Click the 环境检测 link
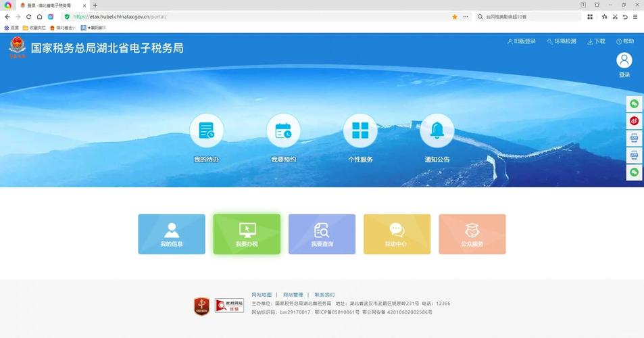Screen dimensions: 644x338 pos(562,41)
